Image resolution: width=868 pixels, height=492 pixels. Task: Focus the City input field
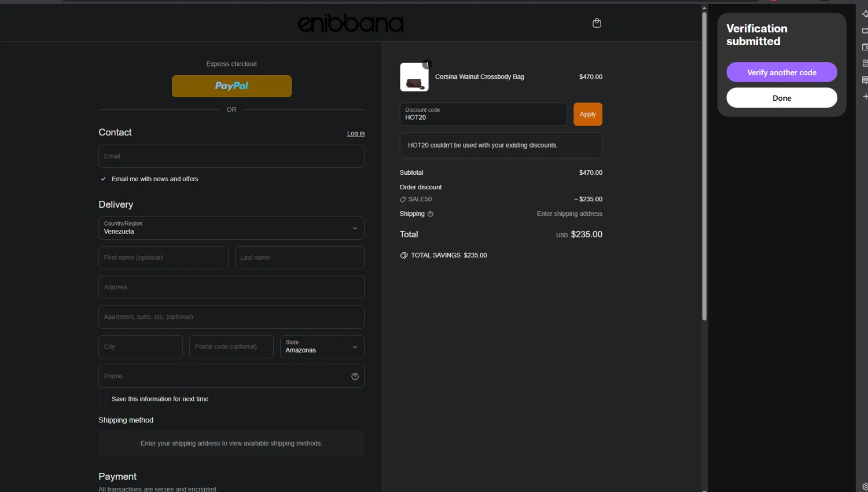pos(141,347)
